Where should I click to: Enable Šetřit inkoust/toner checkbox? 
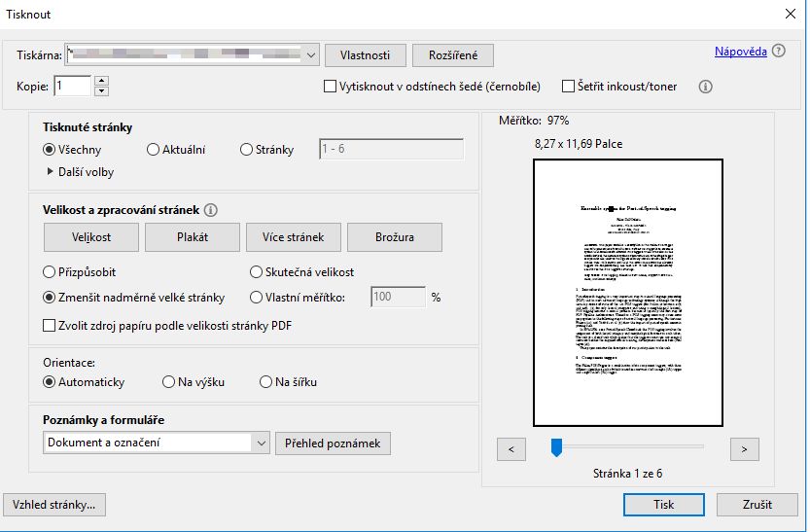[x=568, y=87]
